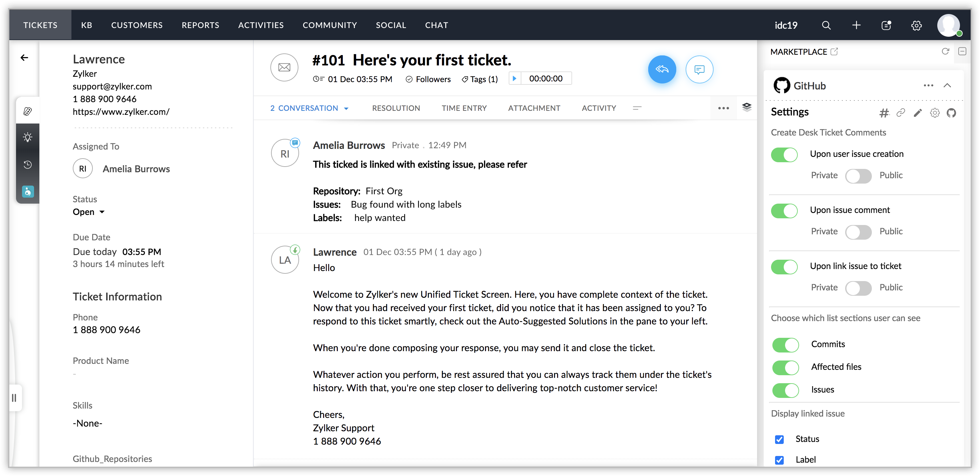
Task: Open the lightbulb suggestions sidebar icon
Action: tap(28, 137)
